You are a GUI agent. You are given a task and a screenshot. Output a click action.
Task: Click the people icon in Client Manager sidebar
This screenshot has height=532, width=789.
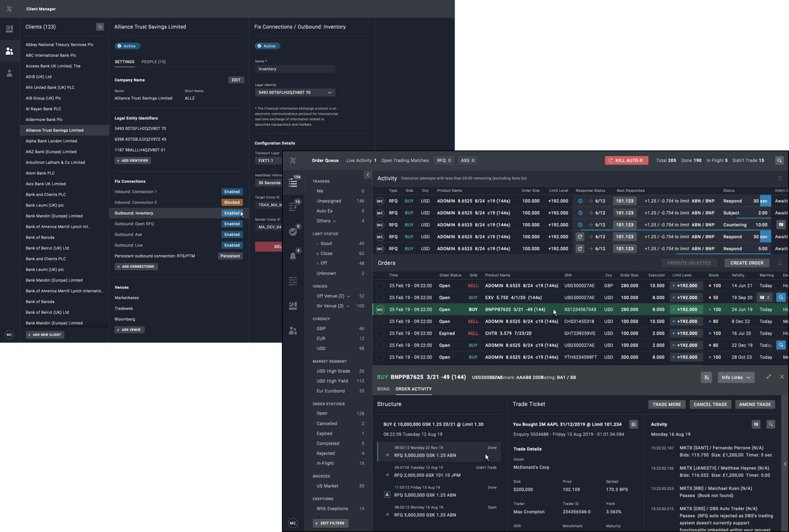coord(9,51)
